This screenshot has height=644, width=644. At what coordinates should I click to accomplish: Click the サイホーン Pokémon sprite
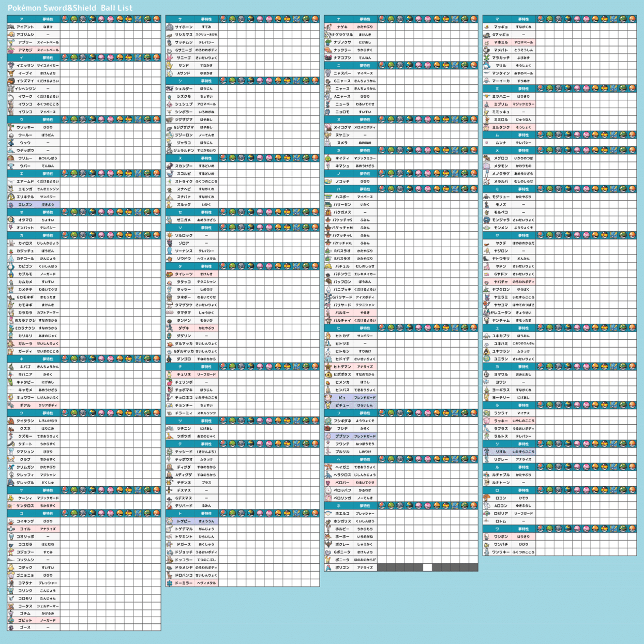pyautogui.click(x=170, y=27)
